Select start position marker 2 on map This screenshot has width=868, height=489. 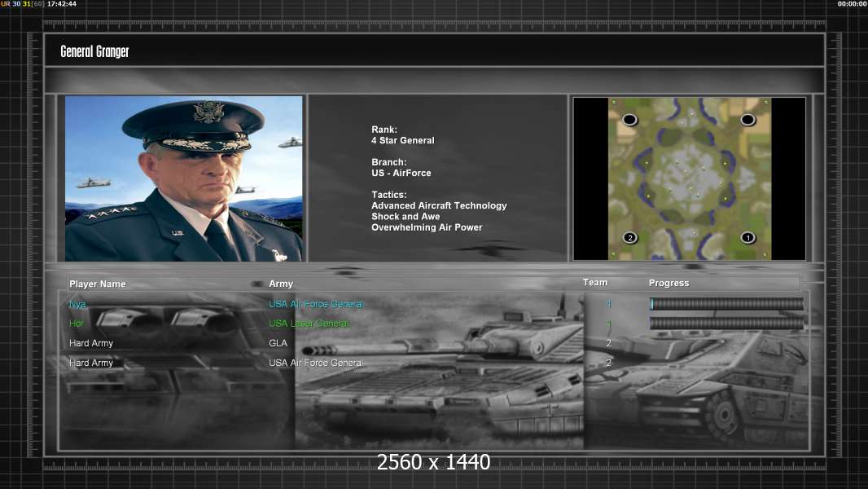pyautogui.click(x=630, y=238)
